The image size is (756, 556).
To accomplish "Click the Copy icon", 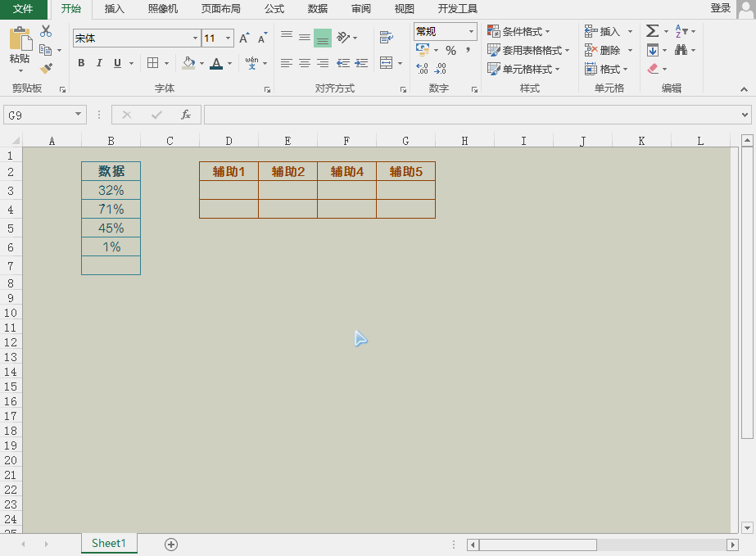I will (45, 50).
